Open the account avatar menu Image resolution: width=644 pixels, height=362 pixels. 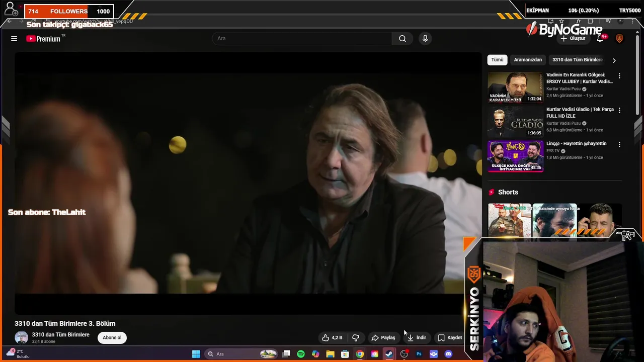[619, 39]
